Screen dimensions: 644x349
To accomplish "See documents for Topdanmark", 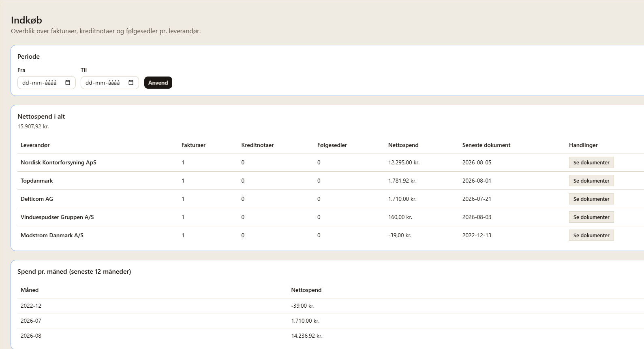I will click(x=591, y=181).
